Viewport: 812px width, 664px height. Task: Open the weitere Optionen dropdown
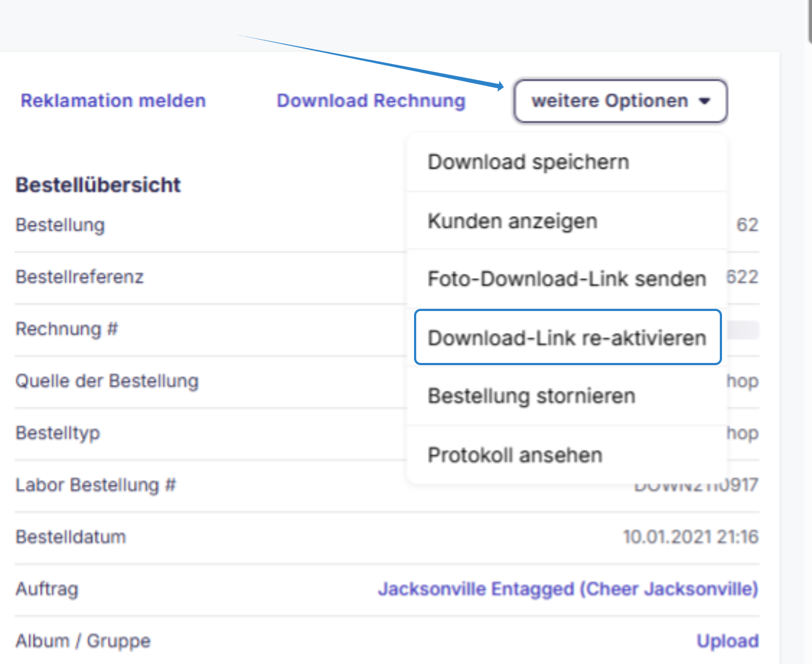pos(620,101)
